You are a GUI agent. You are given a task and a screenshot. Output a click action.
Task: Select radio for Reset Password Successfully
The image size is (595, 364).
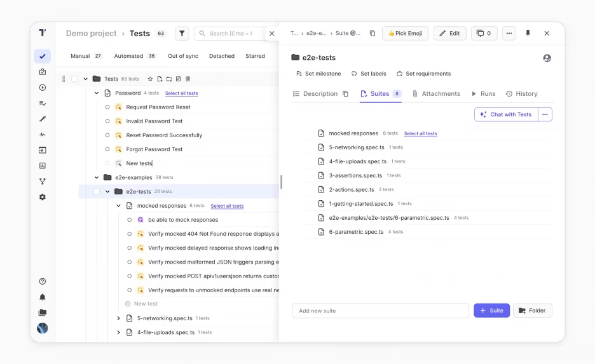click(x=107, y=135)
